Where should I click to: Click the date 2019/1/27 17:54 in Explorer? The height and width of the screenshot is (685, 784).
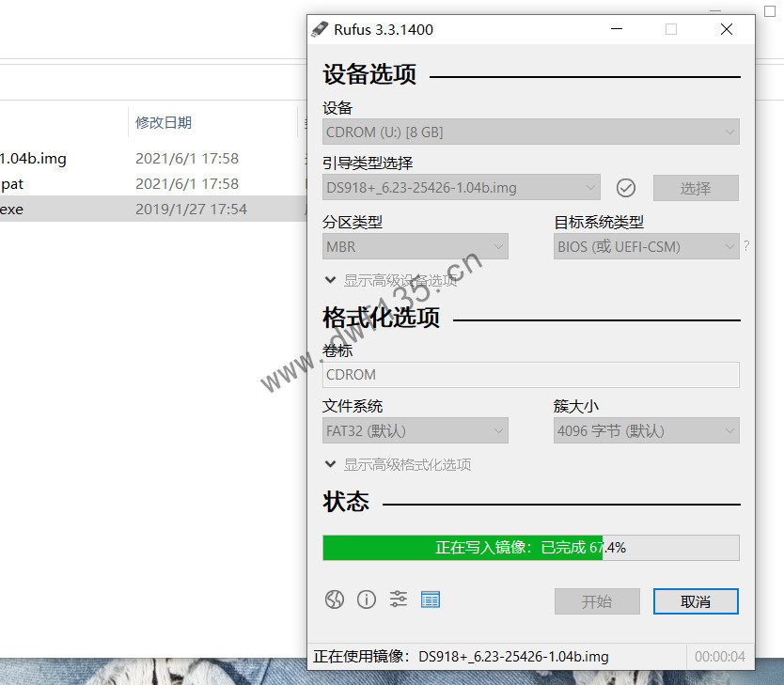point(191,209)
